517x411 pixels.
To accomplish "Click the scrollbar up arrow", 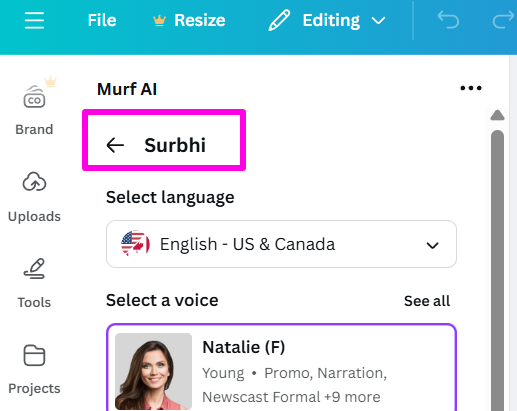I will coord(497,115).
